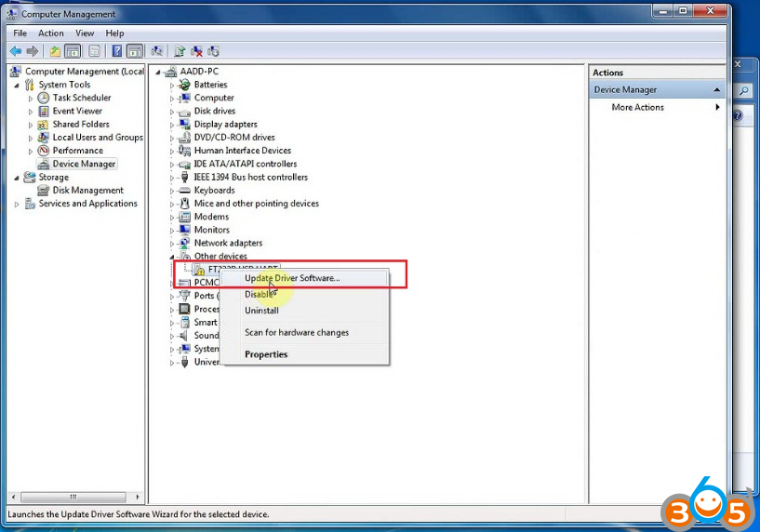Image resolution: width=760 pixels, height=532 pixels.
Task: Click IEEE 1394 Bus host controllers icon
Action: (x=184, y=178)
